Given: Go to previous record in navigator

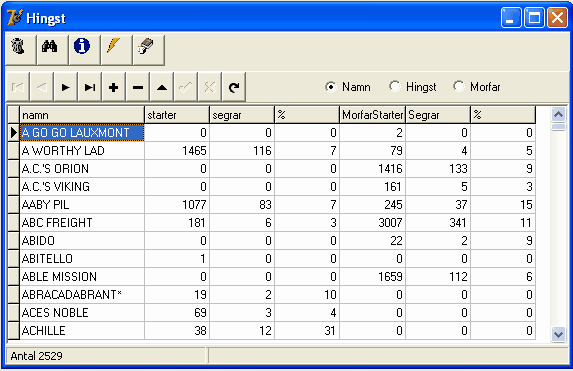Looking at the screenshot, I should click(42, 87).
